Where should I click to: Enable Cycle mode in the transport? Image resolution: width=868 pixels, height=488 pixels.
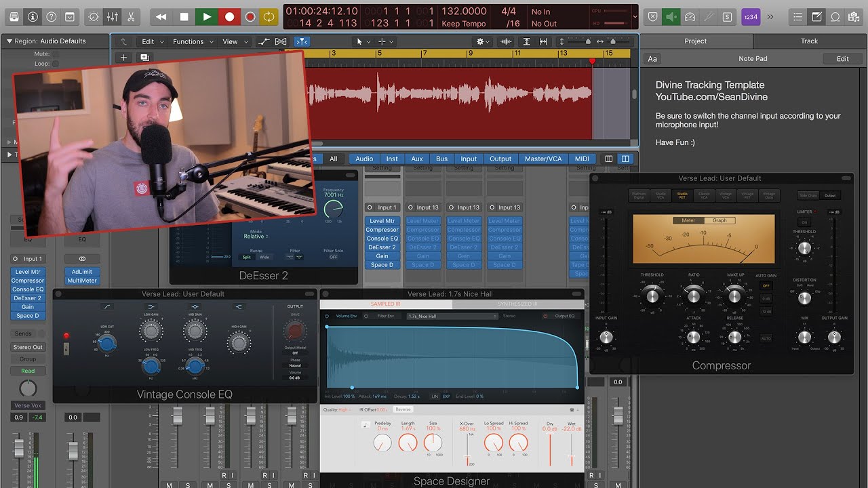tap(268, 16)
